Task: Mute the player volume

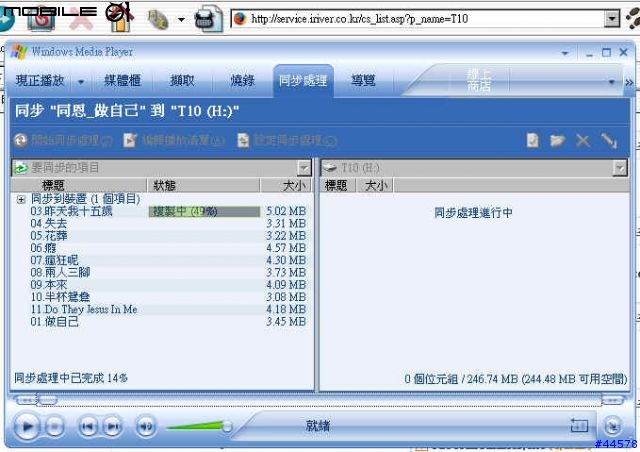Action: pyautogui.click(x=146, y=427)
